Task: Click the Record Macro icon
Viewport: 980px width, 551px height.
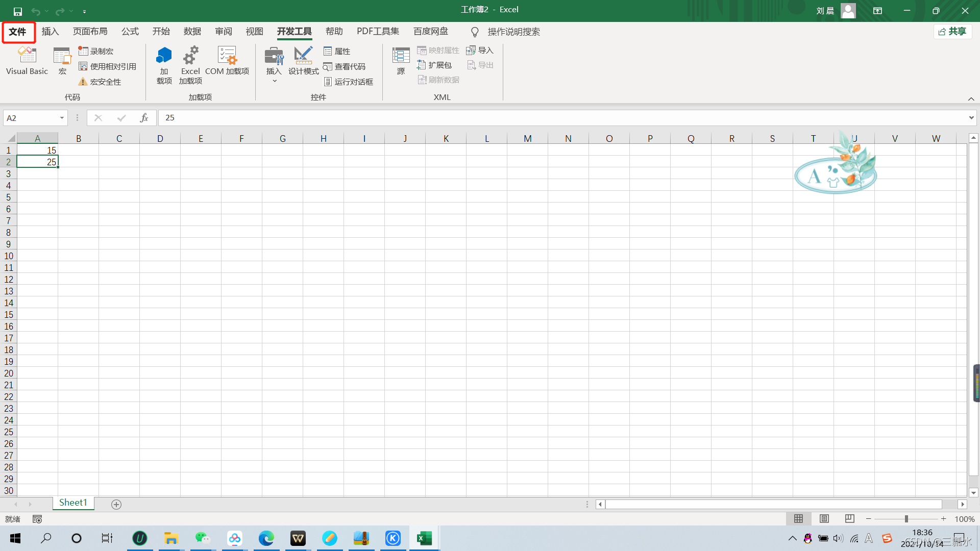Action: pos(96,51)
